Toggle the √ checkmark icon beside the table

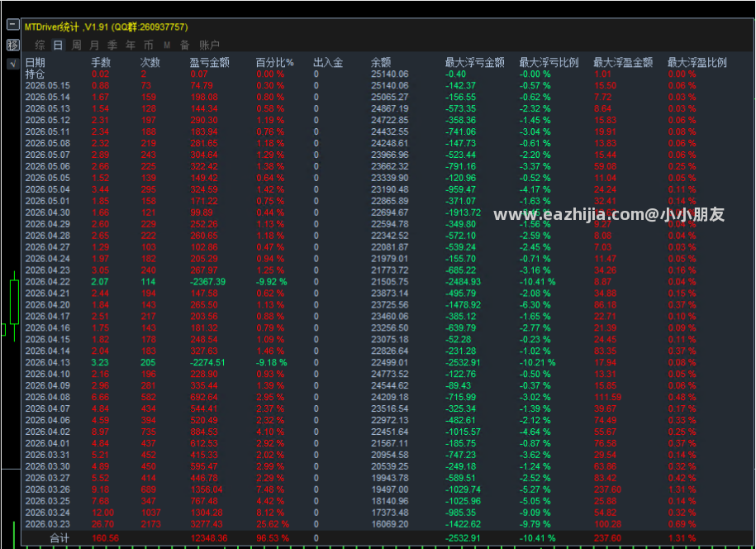point(13,63)
